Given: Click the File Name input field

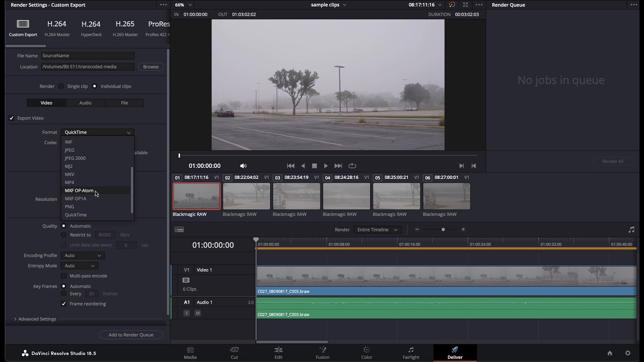Looking at the screenshot, I should [x=88, y=56].
